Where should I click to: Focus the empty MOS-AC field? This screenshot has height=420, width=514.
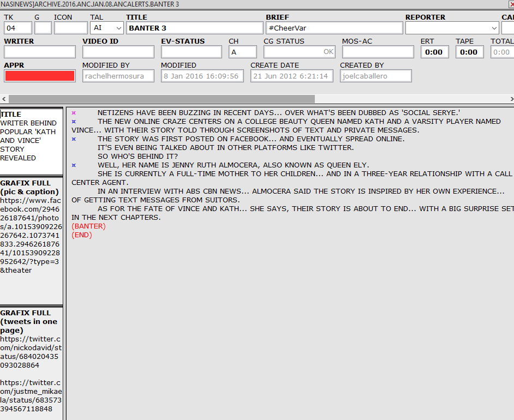tap(378, 52)
